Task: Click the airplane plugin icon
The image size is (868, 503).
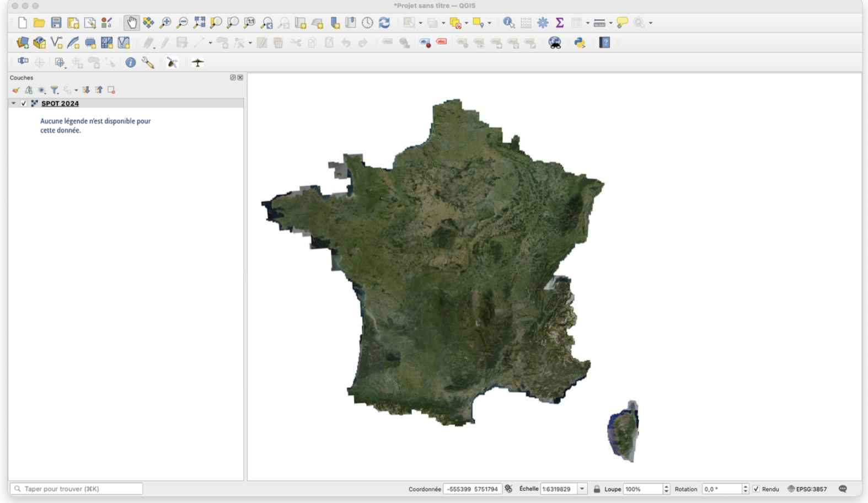Action: 197,62
